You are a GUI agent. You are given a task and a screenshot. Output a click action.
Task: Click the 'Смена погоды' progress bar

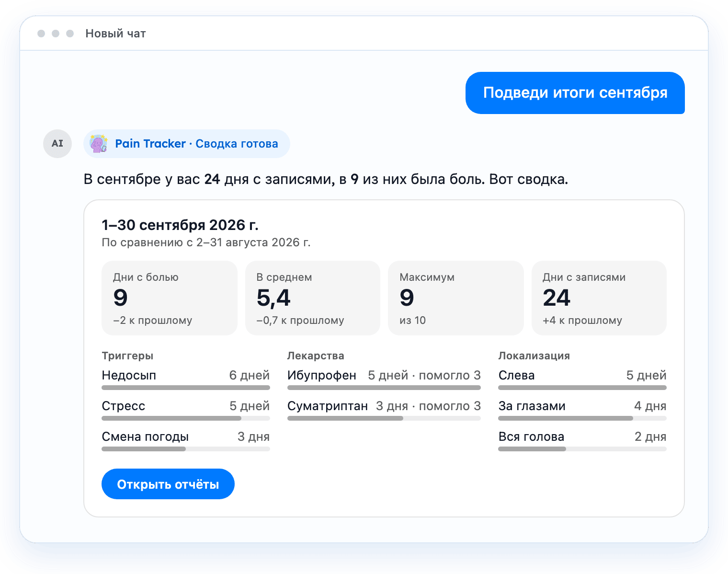click(x=186, y=449)
